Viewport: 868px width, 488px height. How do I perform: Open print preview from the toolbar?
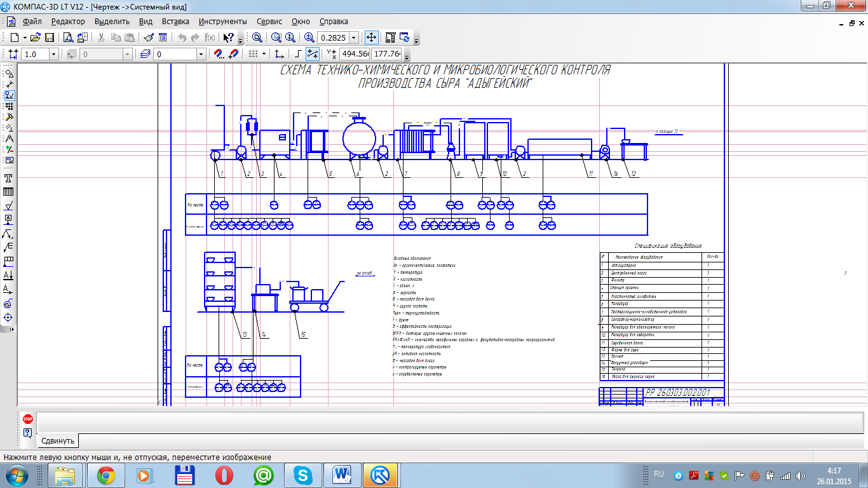(68, 37)
